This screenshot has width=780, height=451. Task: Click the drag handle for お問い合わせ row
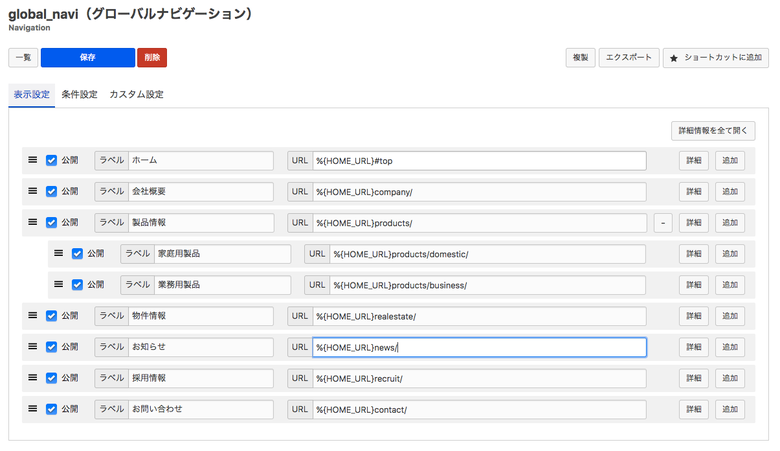click(32, 409)
